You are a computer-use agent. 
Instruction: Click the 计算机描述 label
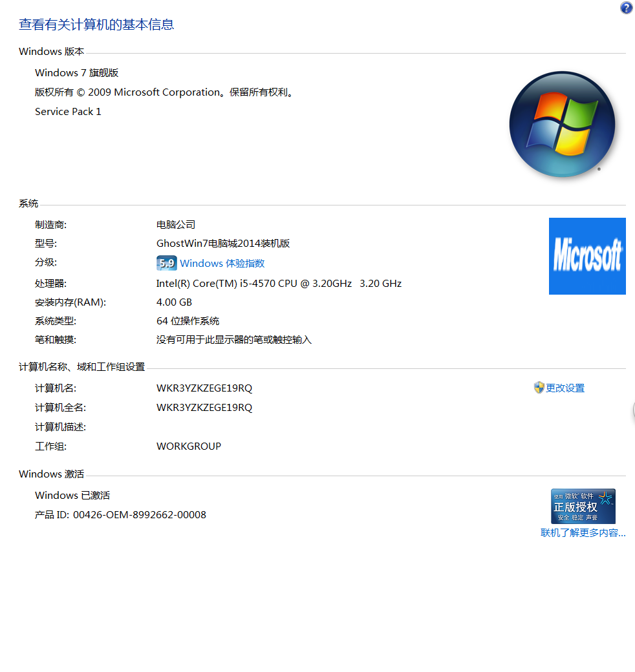click(60, 427)
